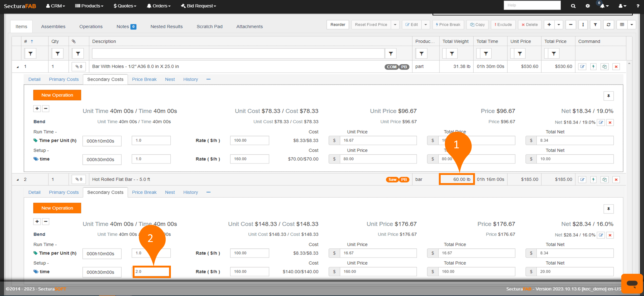Click the Setup time input showing 2.0
Image resolution: width=644 pixels, height=296 pixels.
(151, 271)
